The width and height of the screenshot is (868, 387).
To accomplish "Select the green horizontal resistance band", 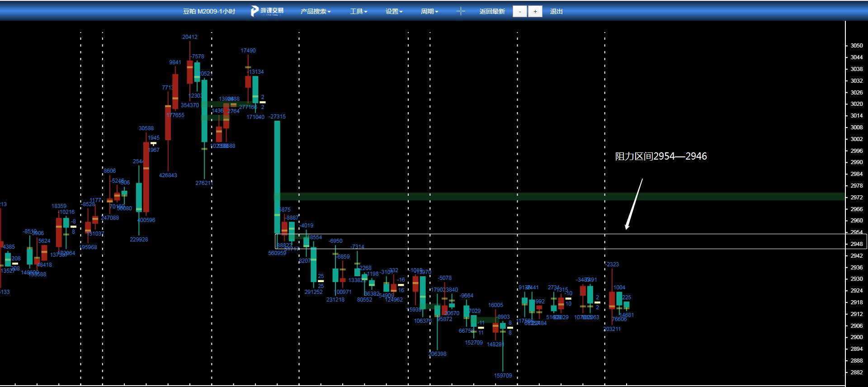I will [561, 197].
